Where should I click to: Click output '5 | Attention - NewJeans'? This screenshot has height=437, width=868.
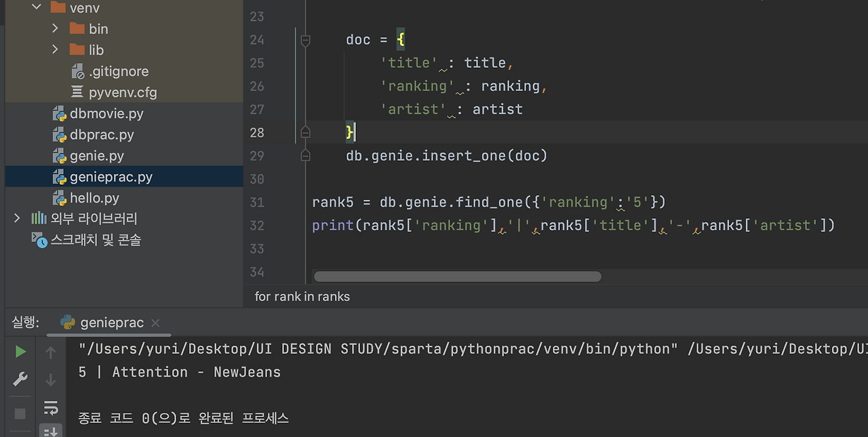(x=180, y=372)
